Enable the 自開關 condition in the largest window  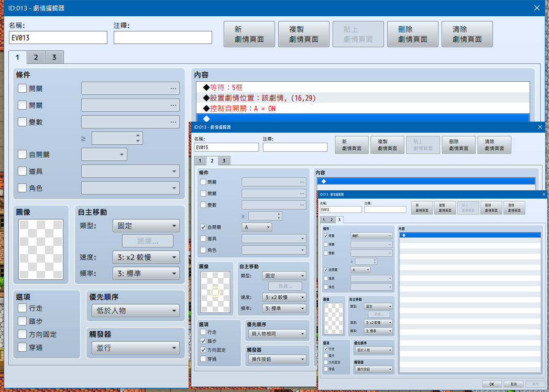[22, 155]
